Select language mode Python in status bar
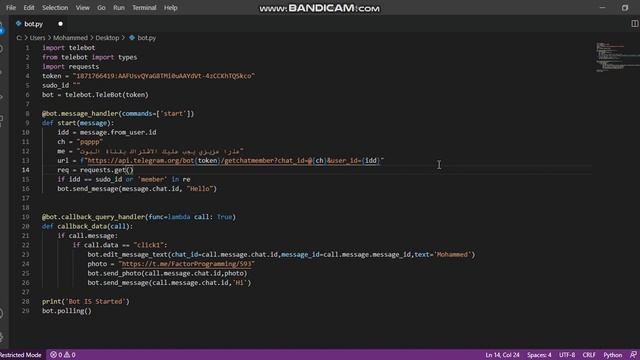Screen dimensions: 640x360 (613, 355)
